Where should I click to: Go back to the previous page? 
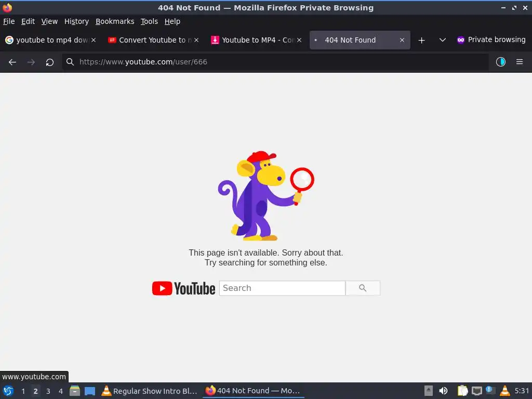[x=12, y=62]
